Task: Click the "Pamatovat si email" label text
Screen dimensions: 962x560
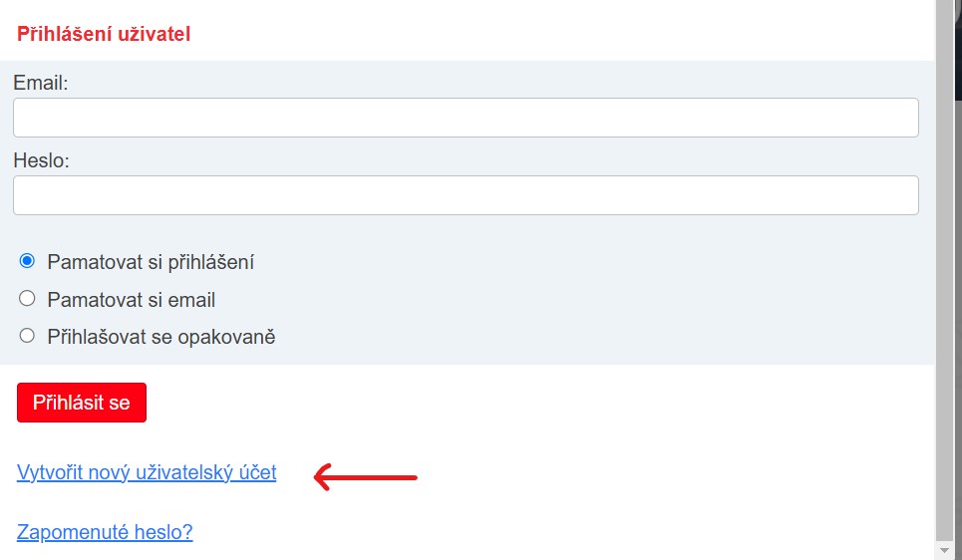Action: click(x=131, y=300)
